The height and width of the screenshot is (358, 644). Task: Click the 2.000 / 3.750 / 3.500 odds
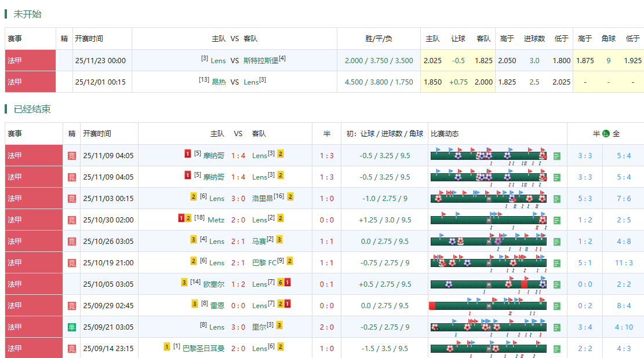tap(379, 61)
